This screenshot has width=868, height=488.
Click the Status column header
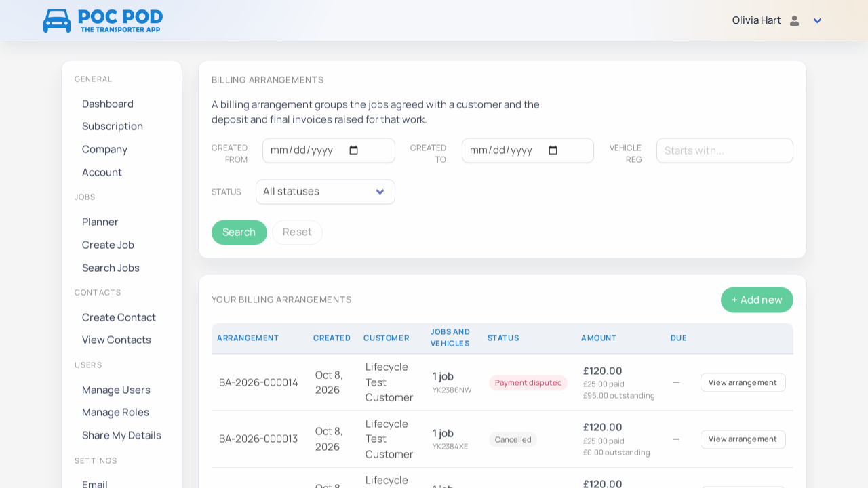tap(503, 338)
